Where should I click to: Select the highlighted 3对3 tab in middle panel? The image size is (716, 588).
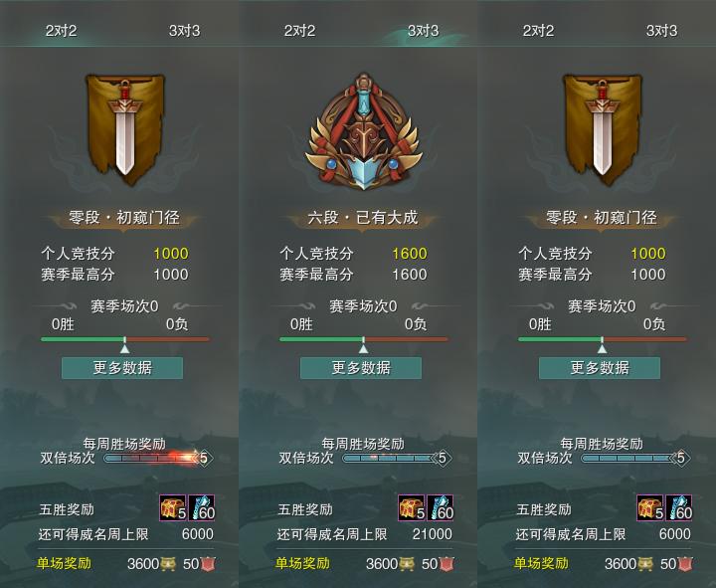423,31
